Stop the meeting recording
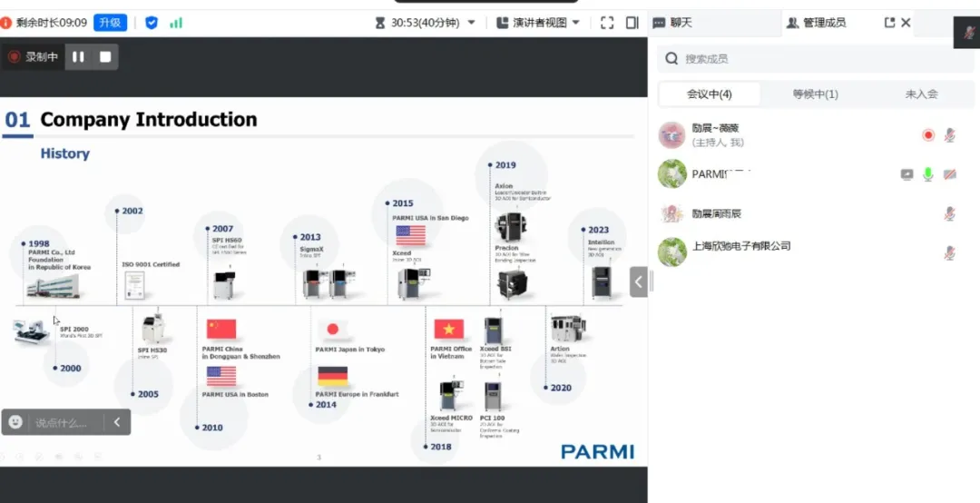 click(105, 57)
